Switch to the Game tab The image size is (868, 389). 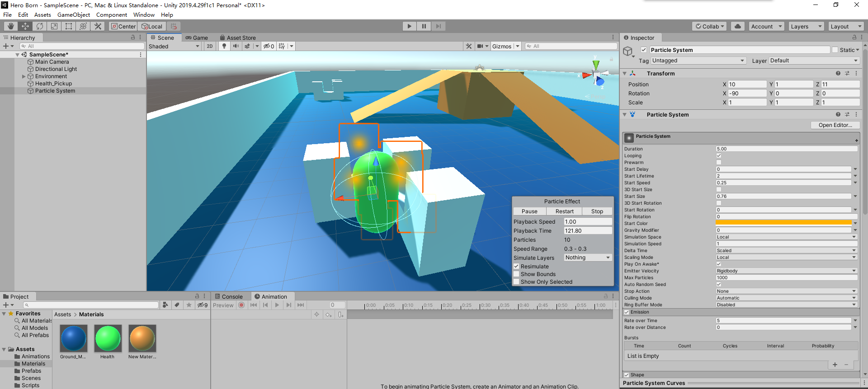click(197, 37)
